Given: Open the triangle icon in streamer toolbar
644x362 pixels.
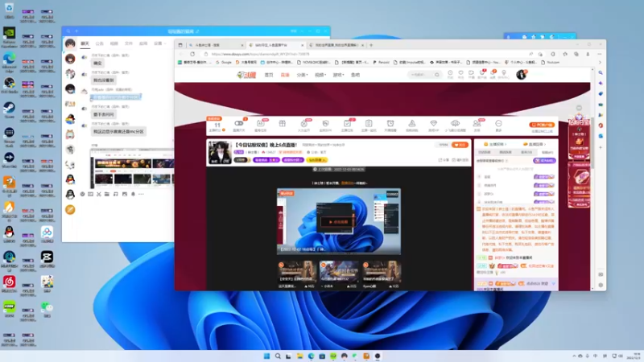Looking at the screenshot, I should click(411, 123).
